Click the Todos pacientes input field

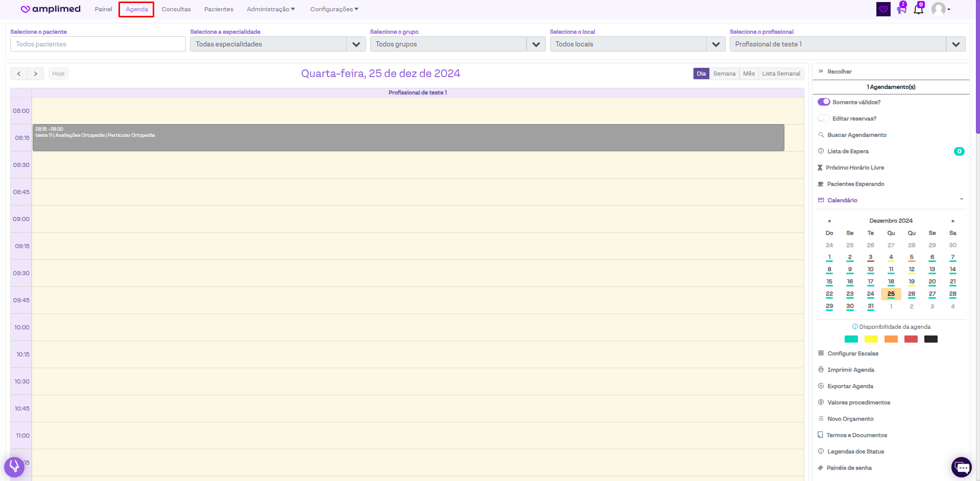click(98, 44)
